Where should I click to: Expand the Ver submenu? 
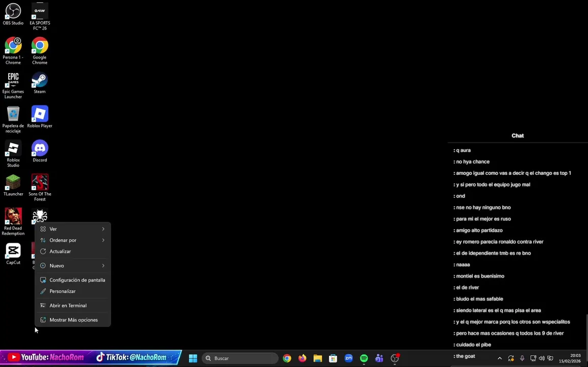(x=73, y=229)
